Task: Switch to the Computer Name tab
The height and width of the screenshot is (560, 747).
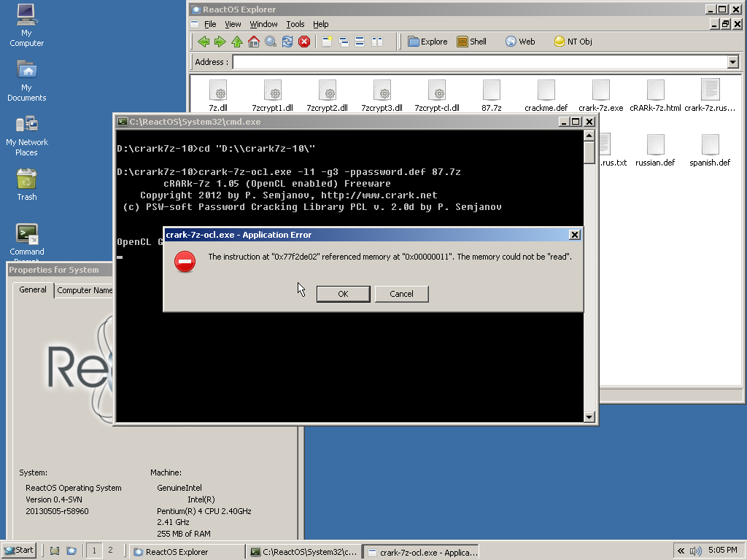Action: (84, 290)
